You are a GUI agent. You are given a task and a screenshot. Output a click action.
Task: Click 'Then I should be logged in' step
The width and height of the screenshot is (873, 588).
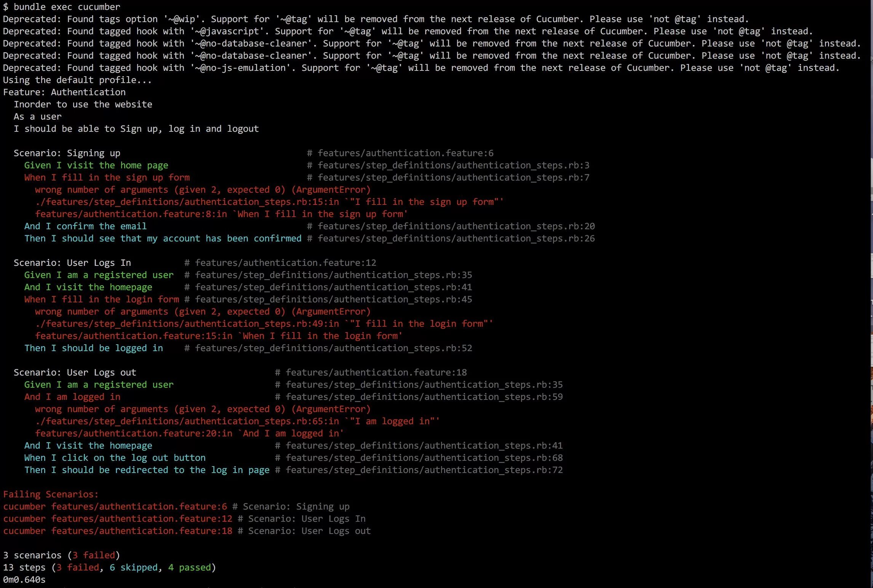pos(93,348)
